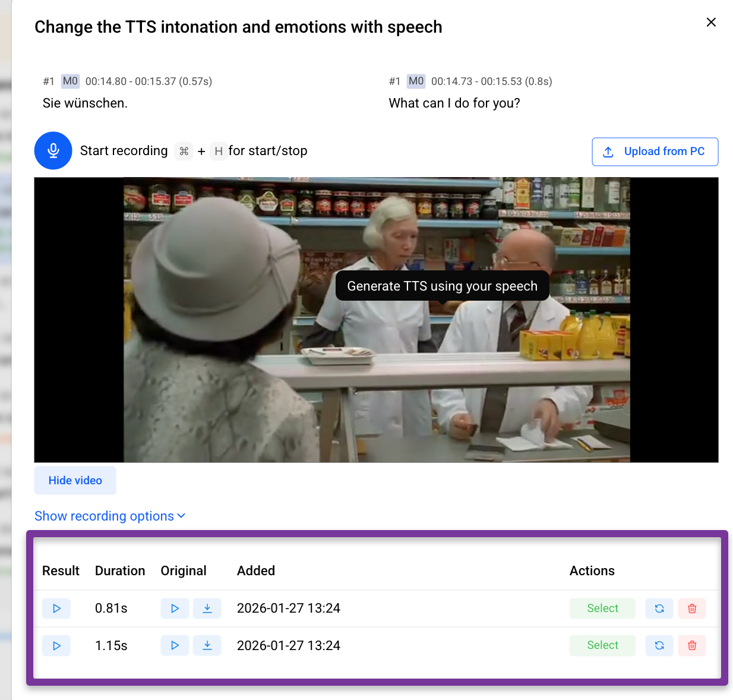Click the '0.81s' duration value
Viewport: 733px width, 700px height.
click(x=111, y=608)
